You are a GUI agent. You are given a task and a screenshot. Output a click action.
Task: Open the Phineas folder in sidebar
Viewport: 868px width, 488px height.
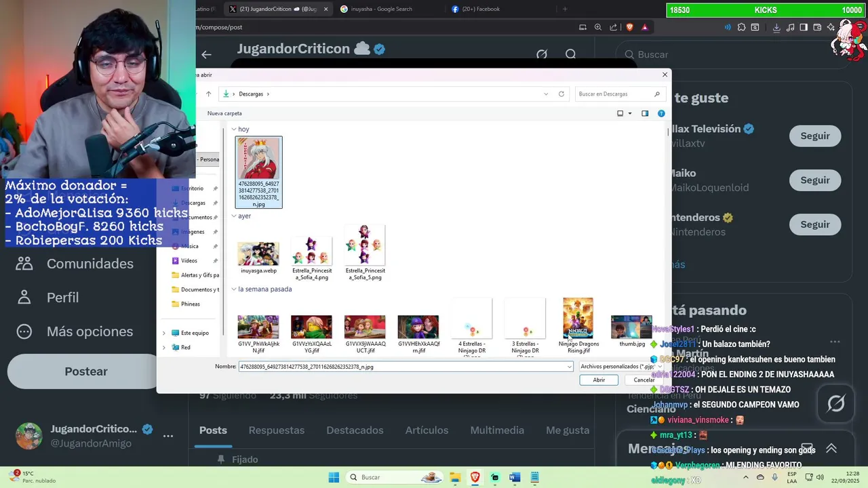click(x=191, y=304)
